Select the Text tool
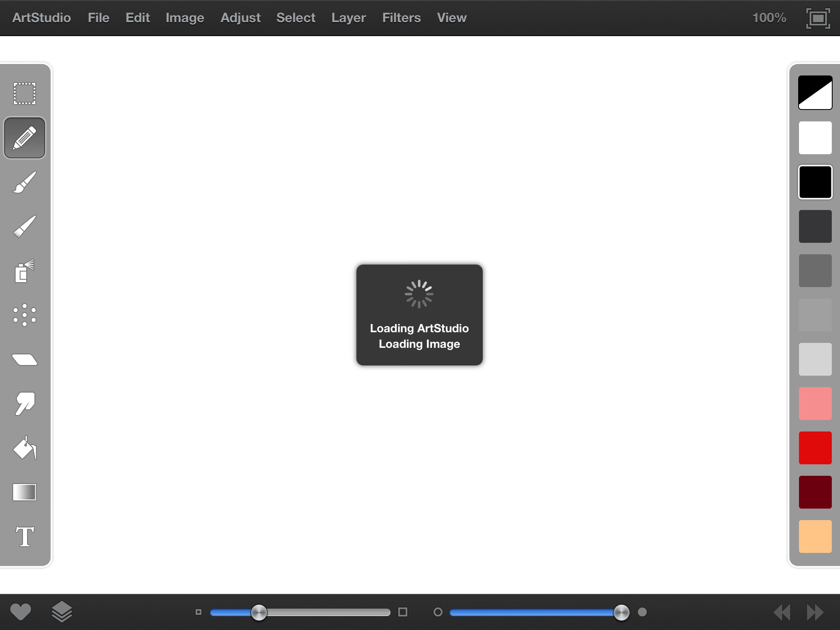This screenshot has height=630, width=840. pos(25,536)
